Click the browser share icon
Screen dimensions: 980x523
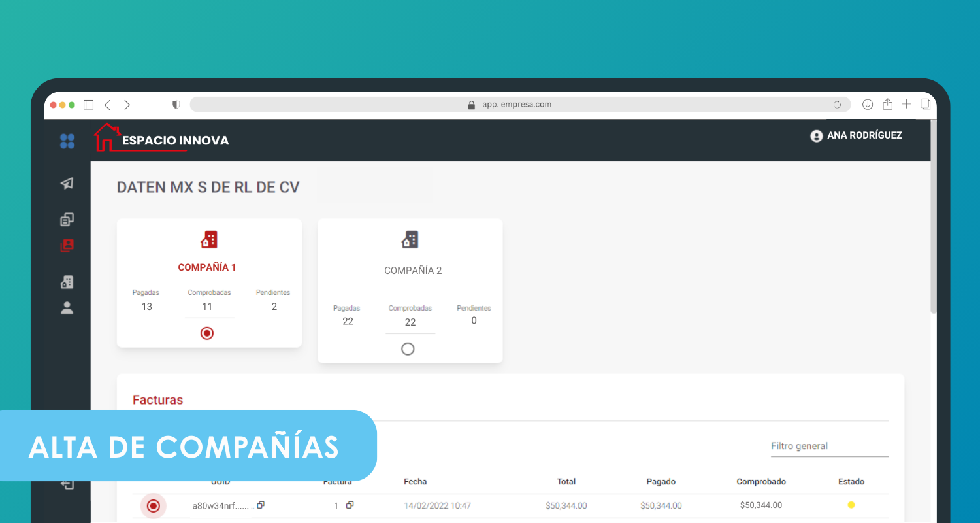pos(887,105)
